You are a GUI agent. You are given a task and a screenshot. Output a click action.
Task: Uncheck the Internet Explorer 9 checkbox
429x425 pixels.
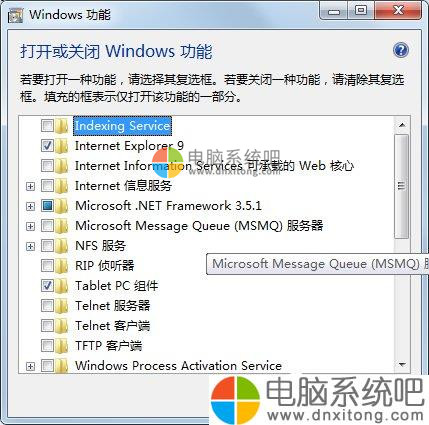click(x=47, y=146)
